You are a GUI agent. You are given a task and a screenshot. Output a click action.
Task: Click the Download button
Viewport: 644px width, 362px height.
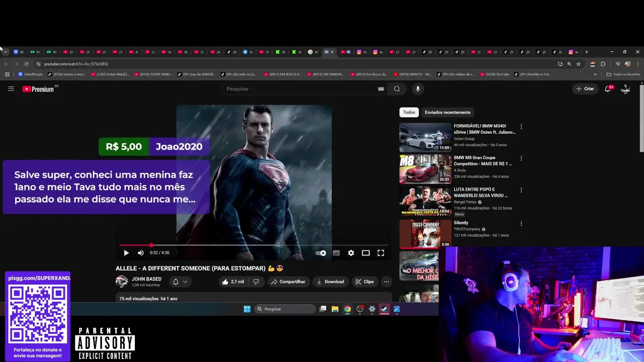(x=330, y=282)
